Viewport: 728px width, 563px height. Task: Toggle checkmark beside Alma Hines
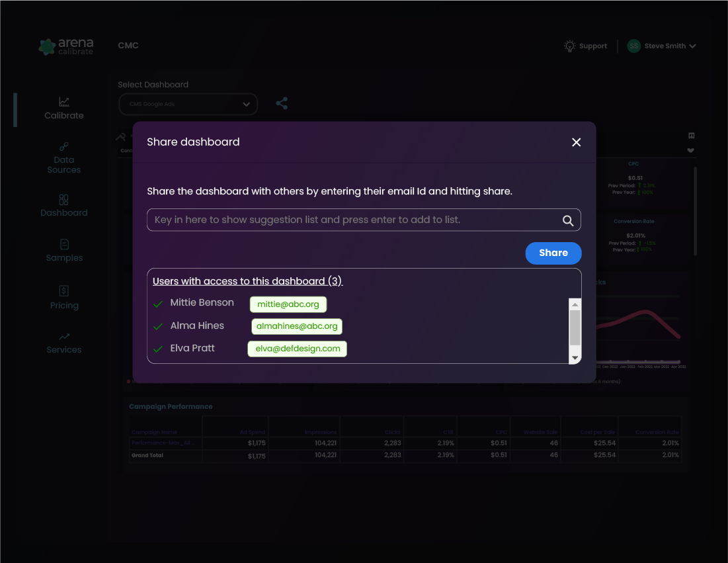click(x=158, y=327)
